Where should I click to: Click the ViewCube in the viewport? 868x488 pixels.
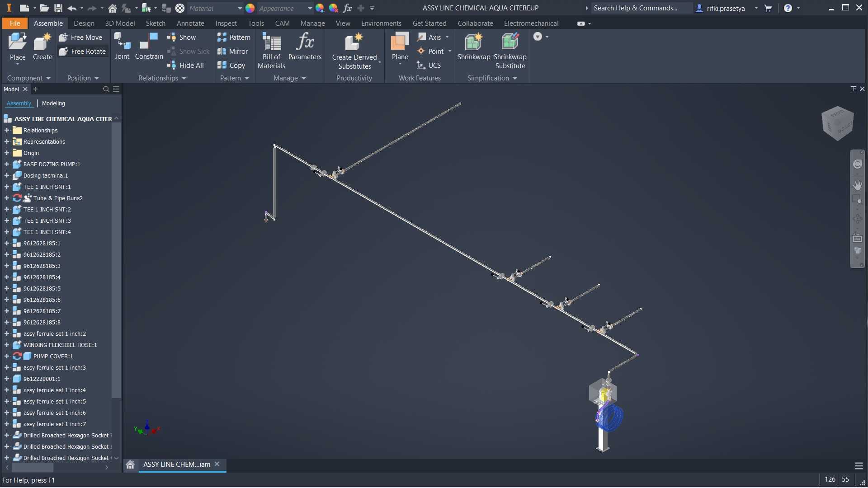click(837, 123)
